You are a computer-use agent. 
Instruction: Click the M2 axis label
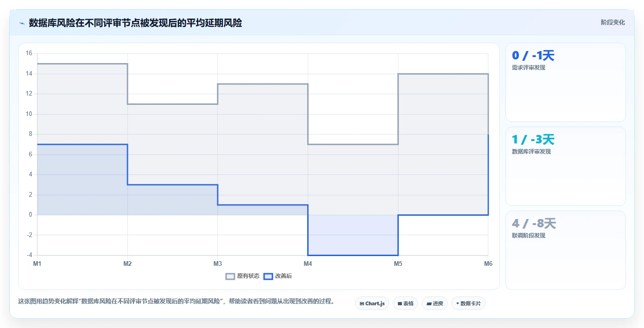pos(127,264)
